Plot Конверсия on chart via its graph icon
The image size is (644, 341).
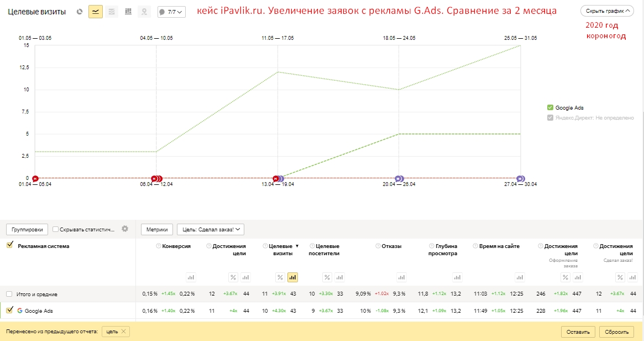191,277
